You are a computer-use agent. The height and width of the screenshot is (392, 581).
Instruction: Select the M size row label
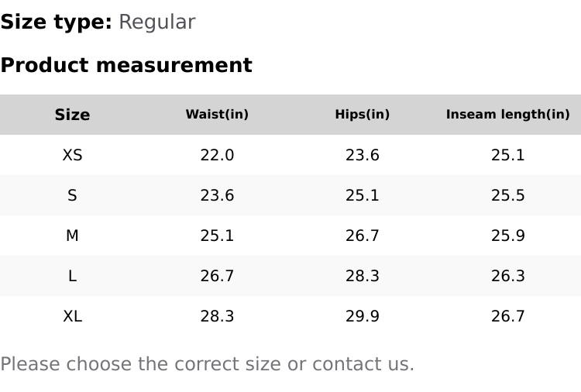pos(72,236)
